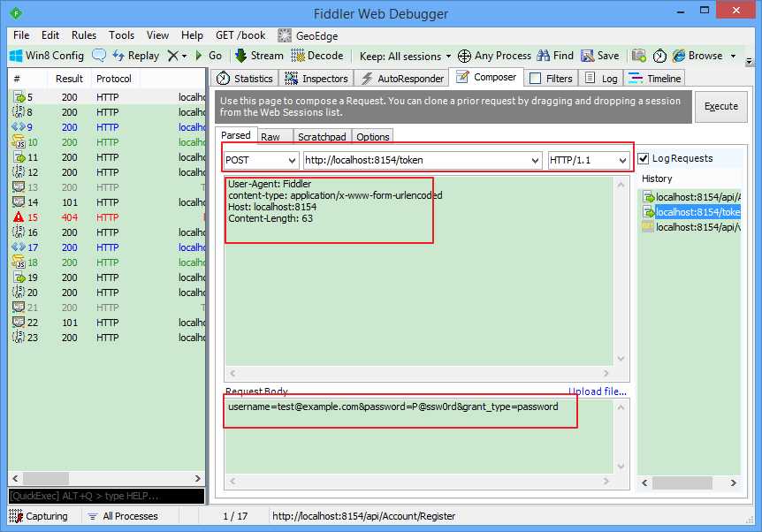762x532 pixels.
Task: Click headers box scroll down arrow
Action: coord(621,359)
